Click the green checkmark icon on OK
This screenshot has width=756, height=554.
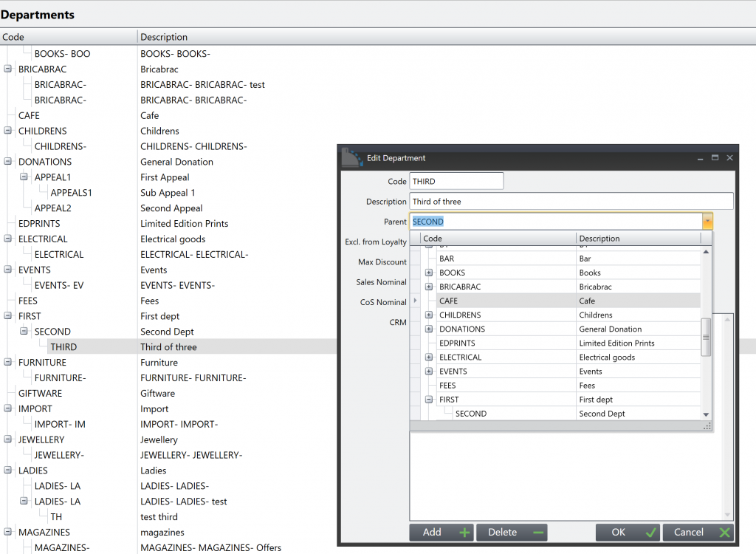click(x=651, y=533)
